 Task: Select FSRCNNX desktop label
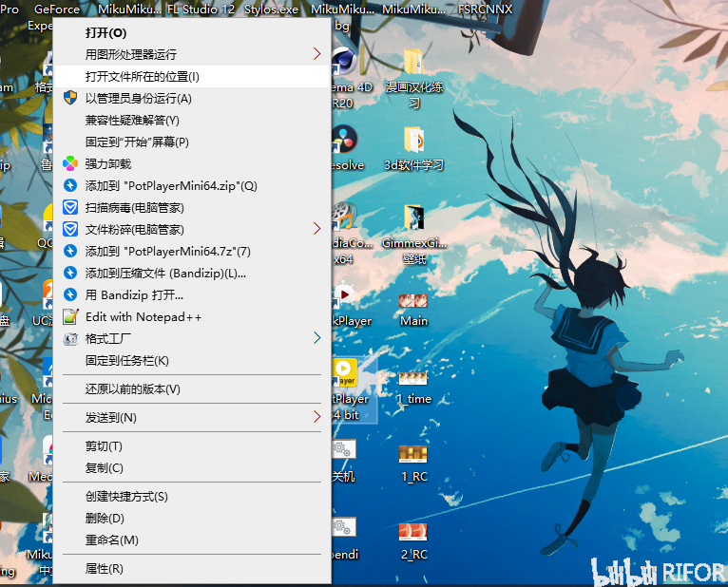pos(486,9)
